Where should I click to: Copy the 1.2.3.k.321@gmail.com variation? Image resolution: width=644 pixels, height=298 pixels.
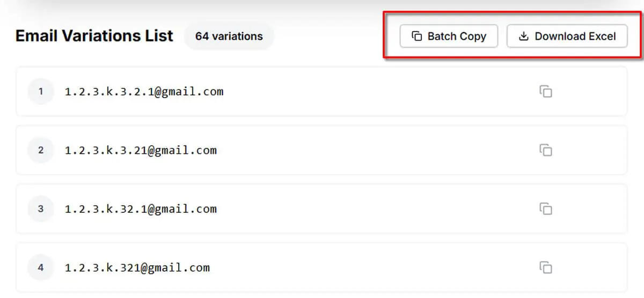click(546, 267)
